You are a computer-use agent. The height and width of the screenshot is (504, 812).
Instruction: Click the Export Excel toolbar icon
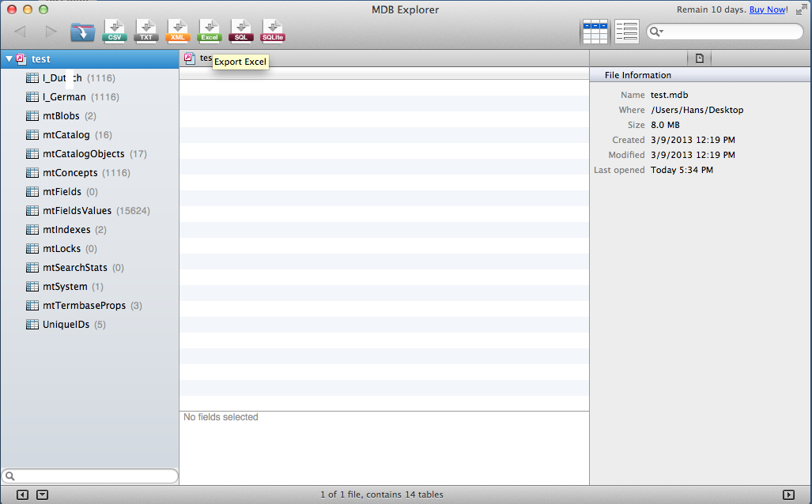210,31
